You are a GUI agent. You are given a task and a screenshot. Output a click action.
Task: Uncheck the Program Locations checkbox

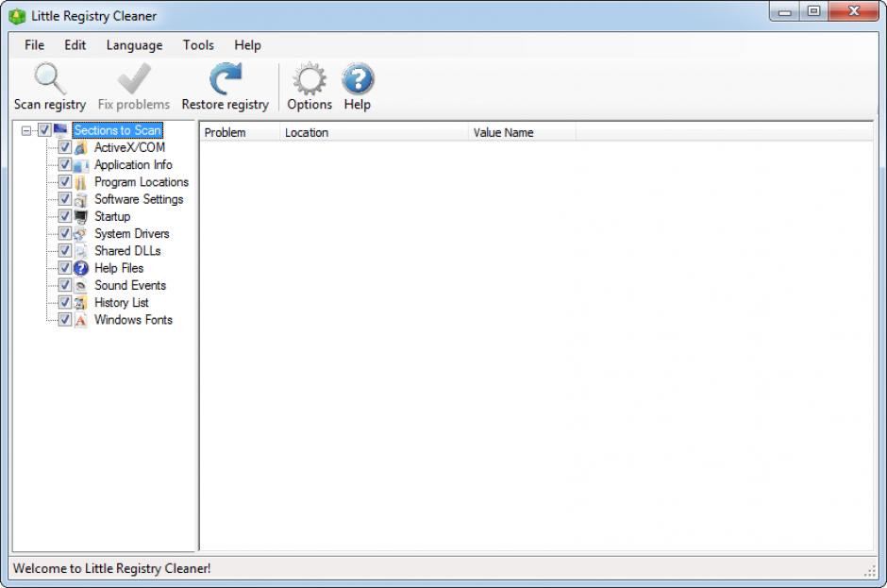point(64,182)
